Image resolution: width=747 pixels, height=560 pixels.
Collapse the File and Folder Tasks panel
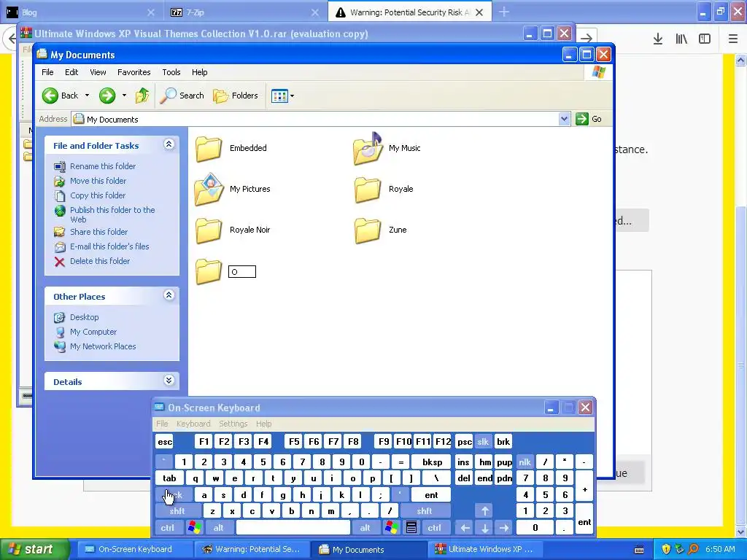169,144
